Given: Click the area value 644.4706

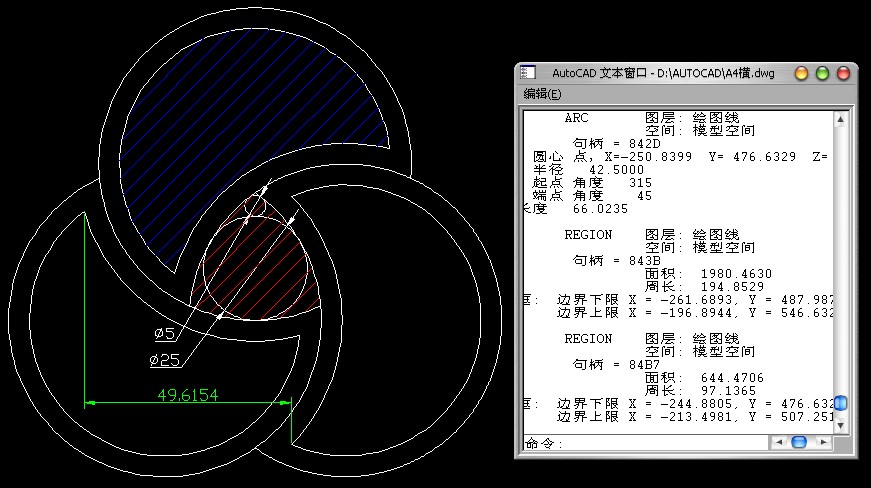Looking at the screenshot, I should (732, 378).
